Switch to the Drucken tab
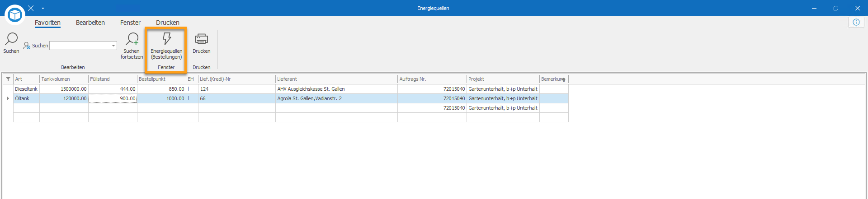Viewport: 868px width, 199px height. pyautogui.click(x=168, y=23)
